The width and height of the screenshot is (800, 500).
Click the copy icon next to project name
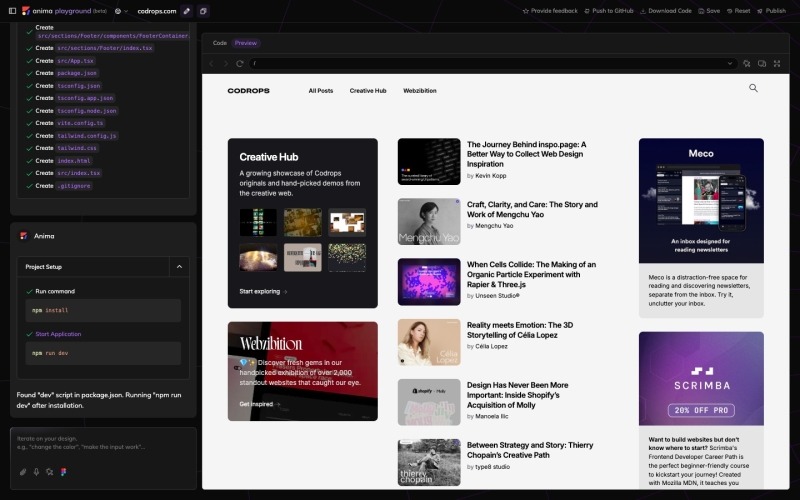(x=203, y=11)
